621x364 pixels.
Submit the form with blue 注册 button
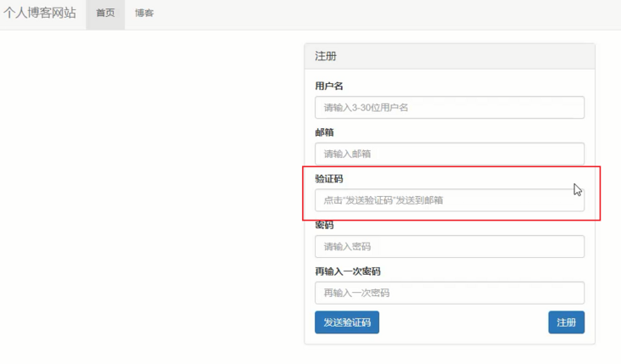[x=566, y=322]
